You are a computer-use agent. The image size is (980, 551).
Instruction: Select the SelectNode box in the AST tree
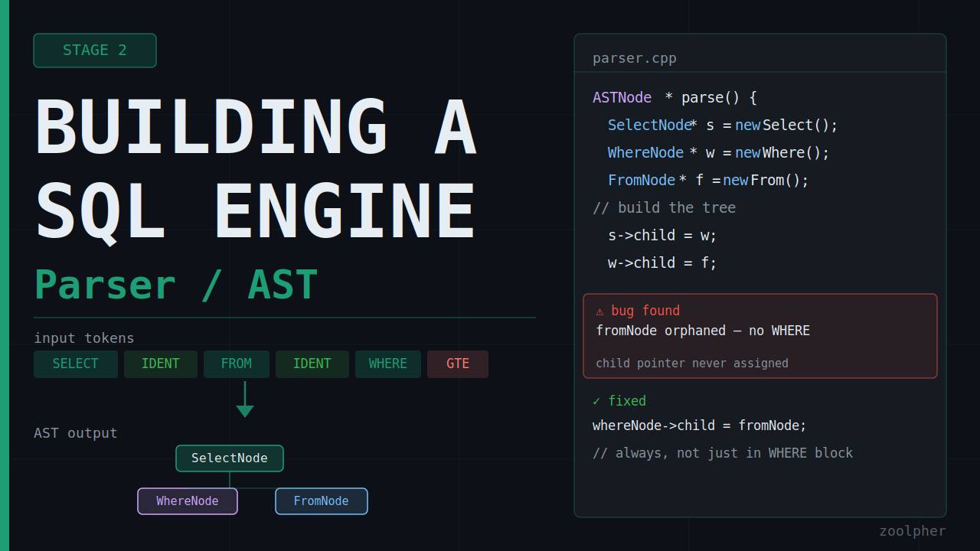(230, 458)
